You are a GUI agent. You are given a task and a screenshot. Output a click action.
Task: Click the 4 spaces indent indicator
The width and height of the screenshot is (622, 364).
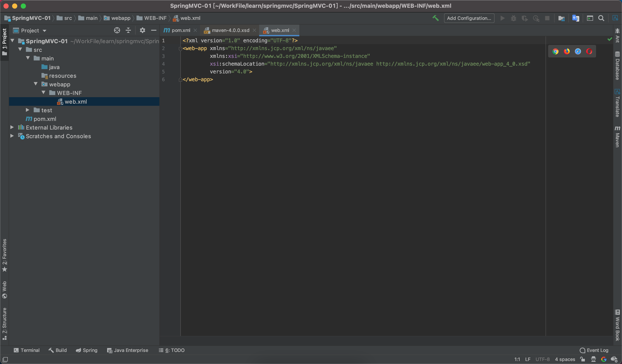point(565,359)
